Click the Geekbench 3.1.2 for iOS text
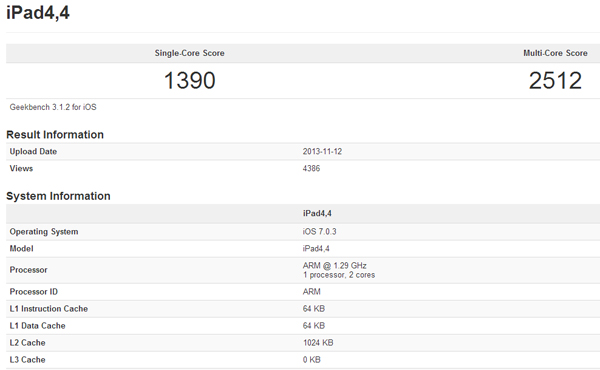Image resolution: width=600 pixels, height=370 pixels. pos(53,107)
